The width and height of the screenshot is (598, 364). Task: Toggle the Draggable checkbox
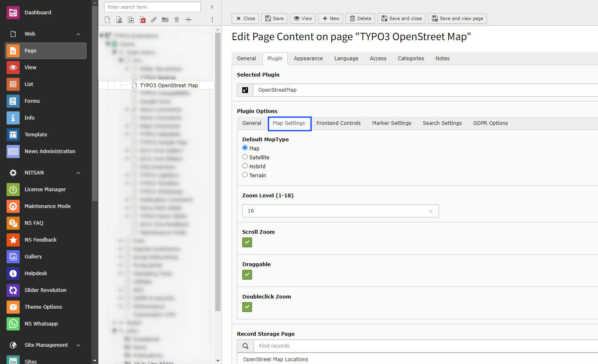(x=247, y=275)
